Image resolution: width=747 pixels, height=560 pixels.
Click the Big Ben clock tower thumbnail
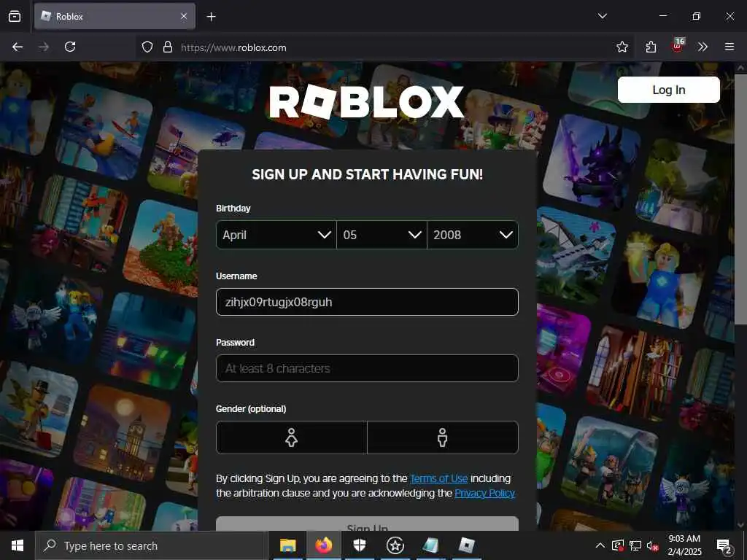tap(123, 433)
